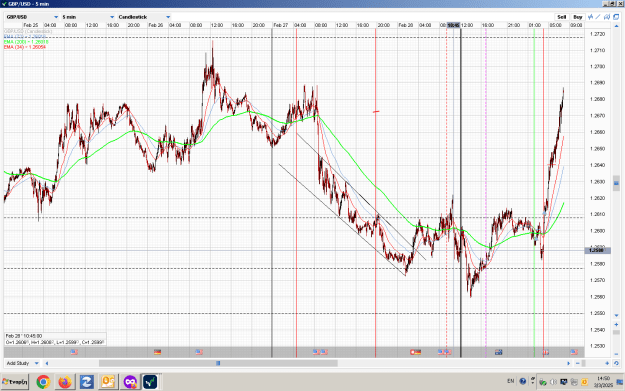Click the Feb 27 date label
Screen dimensions: 625x391
click(x=281, y=25)
